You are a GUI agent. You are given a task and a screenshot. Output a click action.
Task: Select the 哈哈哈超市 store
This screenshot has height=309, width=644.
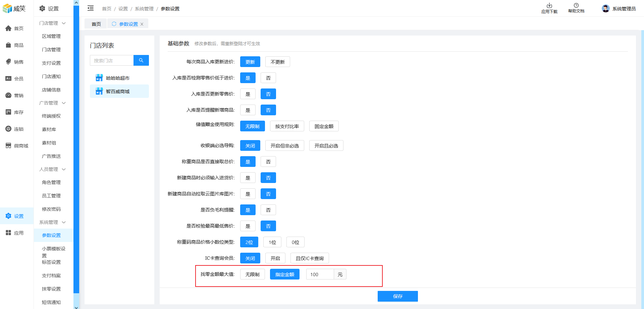click(x=117, y=78)
